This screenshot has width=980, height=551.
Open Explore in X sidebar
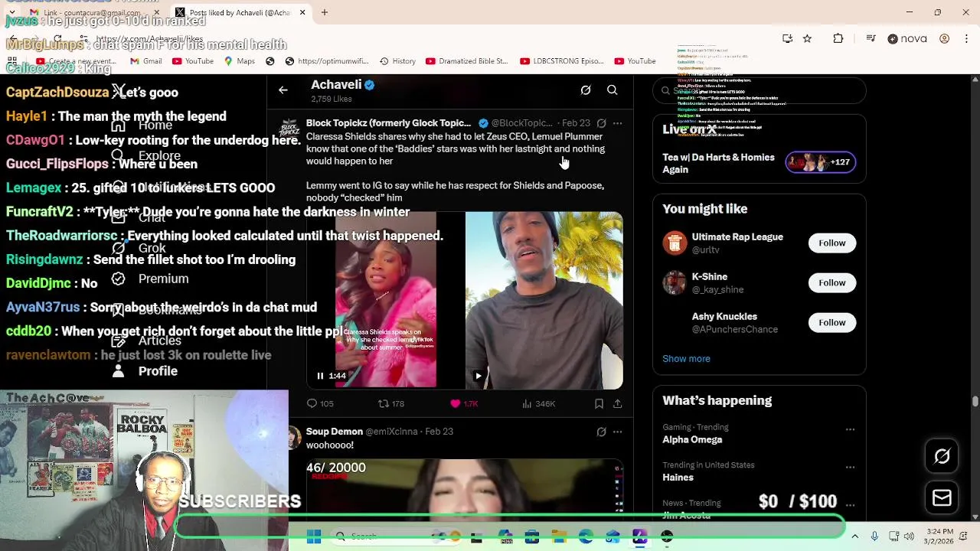pos(145,156)
